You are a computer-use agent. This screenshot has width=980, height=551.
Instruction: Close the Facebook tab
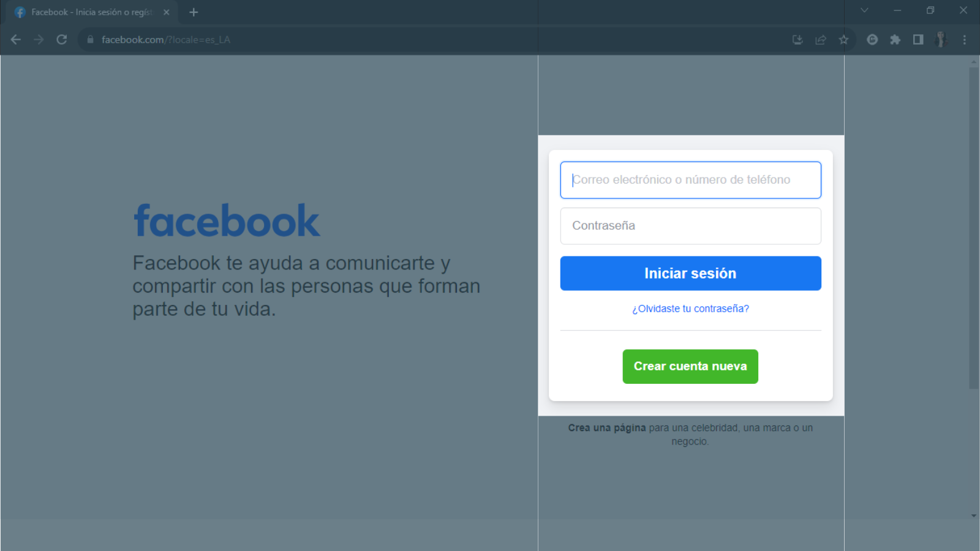click(x=167, y=12)
